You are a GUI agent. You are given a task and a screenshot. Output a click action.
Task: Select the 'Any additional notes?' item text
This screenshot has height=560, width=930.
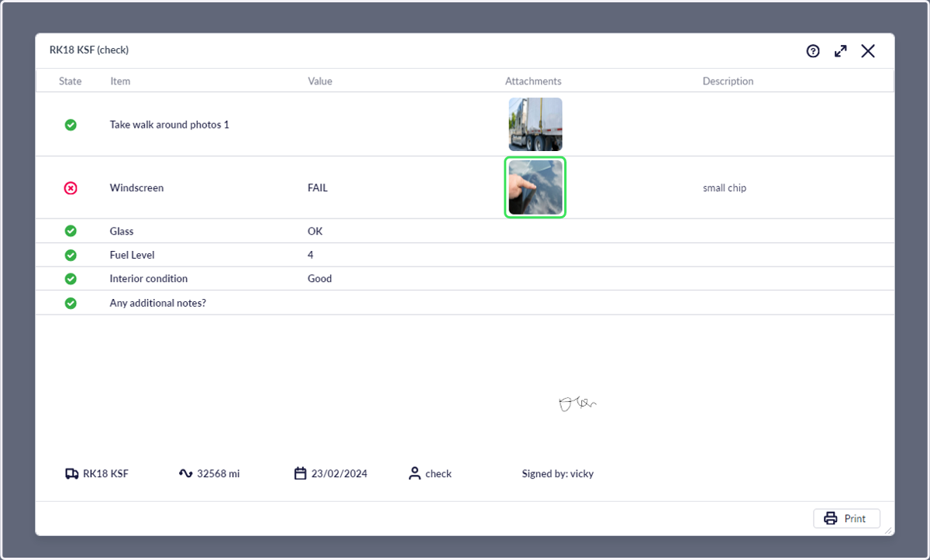(x=158, y=303)
